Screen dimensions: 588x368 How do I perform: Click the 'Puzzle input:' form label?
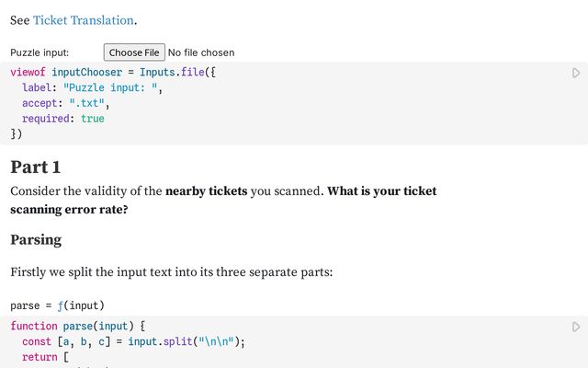tap(40, 52)
